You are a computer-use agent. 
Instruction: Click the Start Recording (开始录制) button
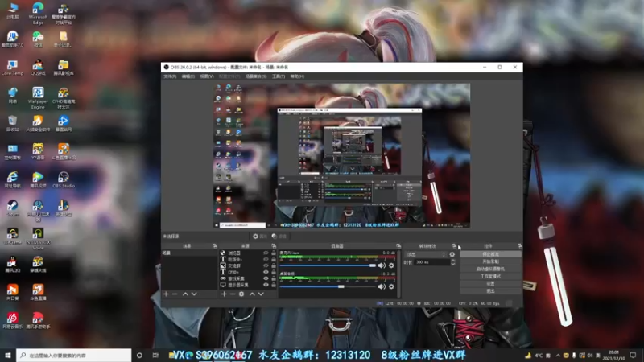pyautogui.click(x=490, y=261)
